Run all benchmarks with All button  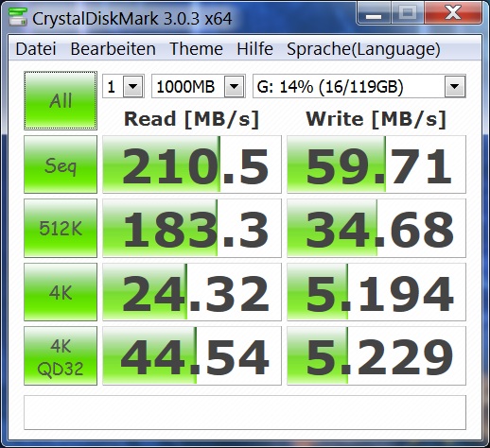(61, 100)
